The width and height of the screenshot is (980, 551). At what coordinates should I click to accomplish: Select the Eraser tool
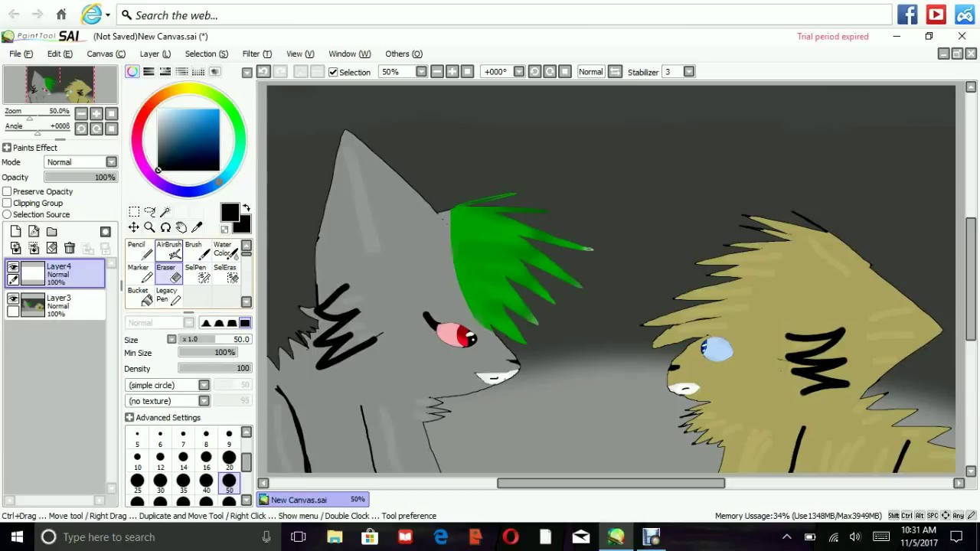click(168, 273)
